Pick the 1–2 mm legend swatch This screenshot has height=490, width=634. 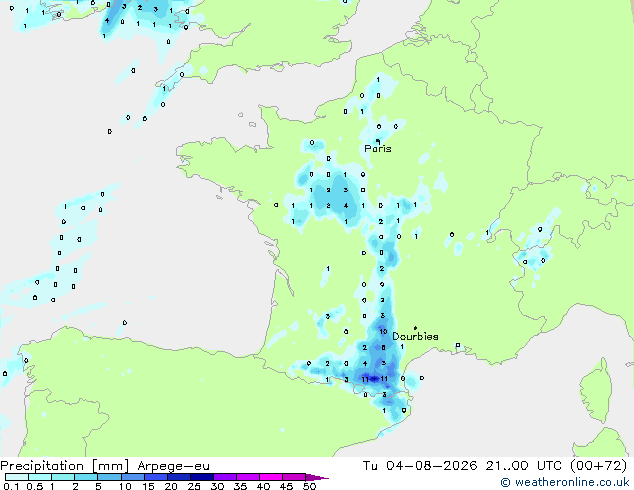[63, 477]
